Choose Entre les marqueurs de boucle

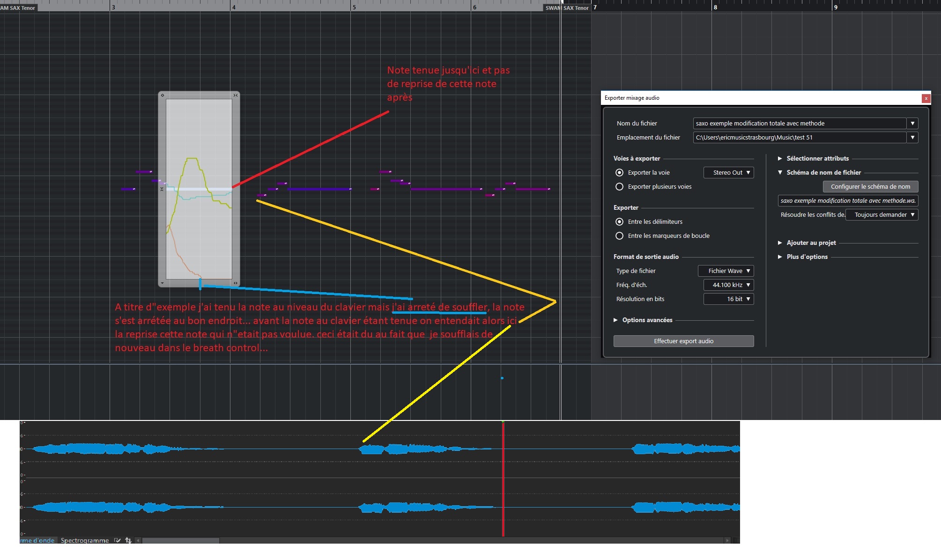[619, 236]
